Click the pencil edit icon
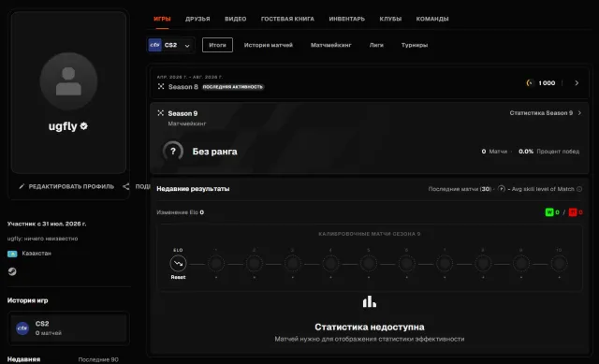 (x=22, y=186)
